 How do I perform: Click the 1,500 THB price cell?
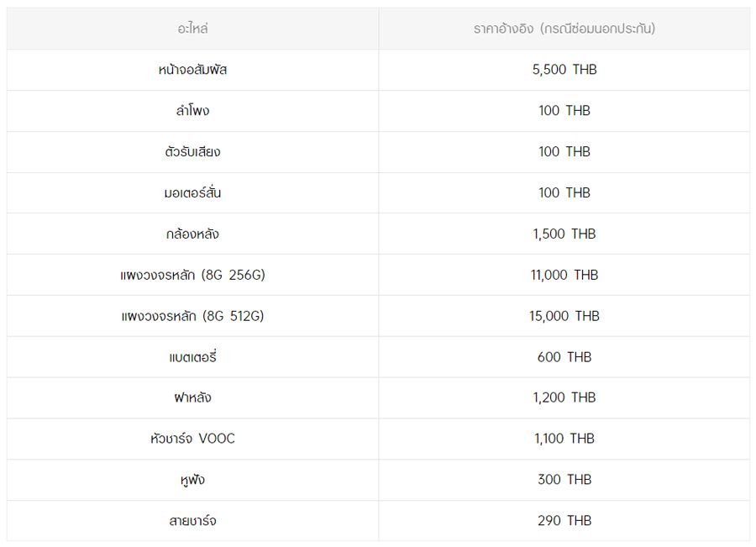click(564, 234)
